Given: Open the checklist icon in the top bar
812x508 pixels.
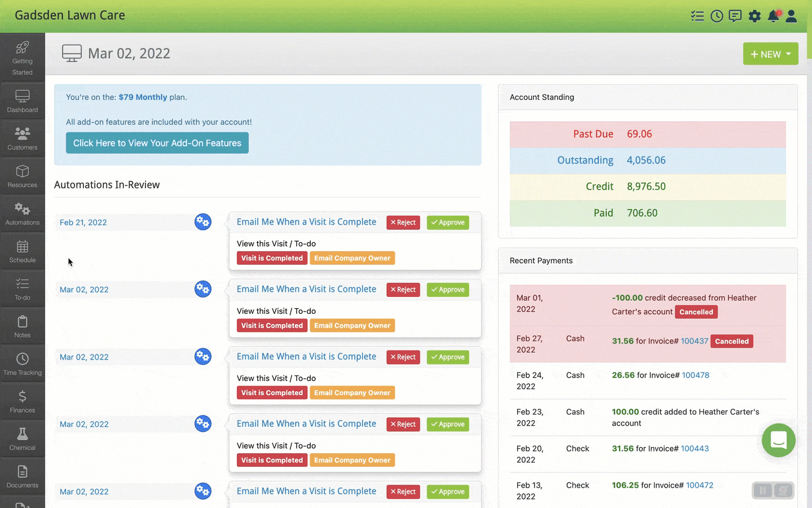Looking at the screenshot, I should point(698,16).
